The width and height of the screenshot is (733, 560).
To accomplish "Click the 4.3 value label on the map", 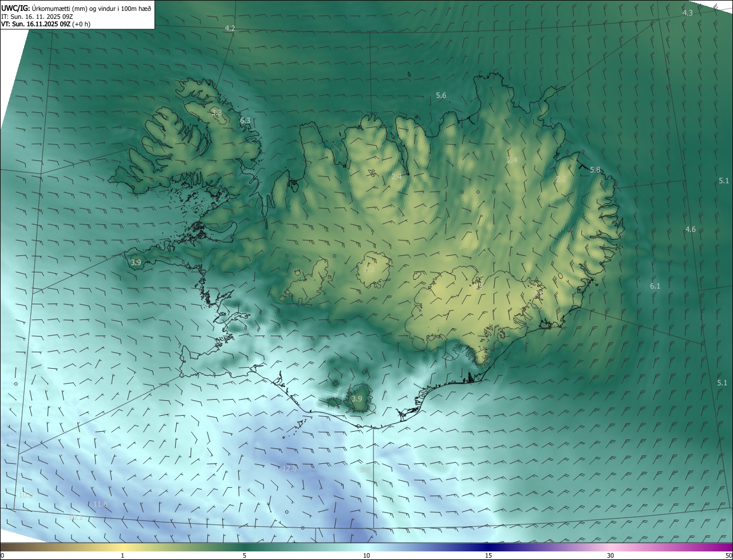I will [x=688, y=13].
